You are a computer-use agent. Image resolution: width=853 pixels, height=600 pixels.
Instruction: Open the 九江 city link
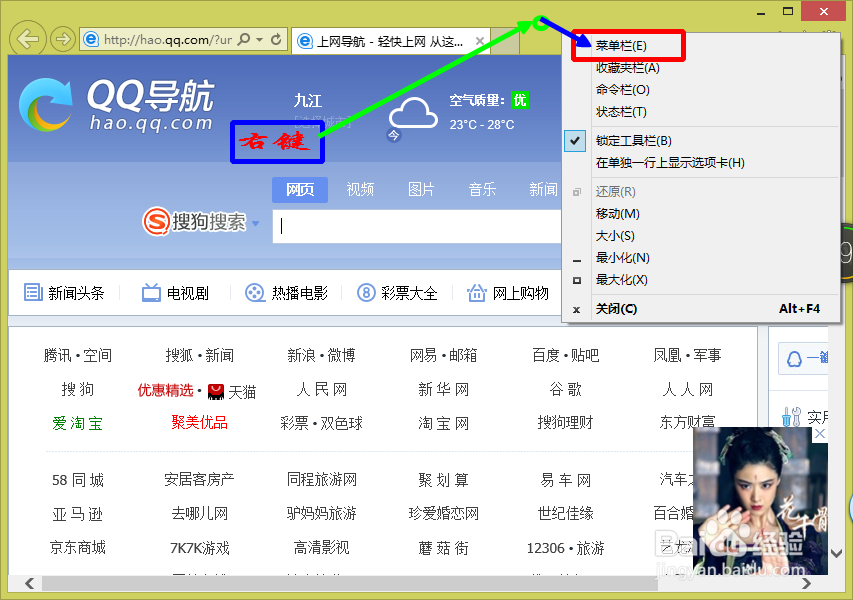coord(308,101)
